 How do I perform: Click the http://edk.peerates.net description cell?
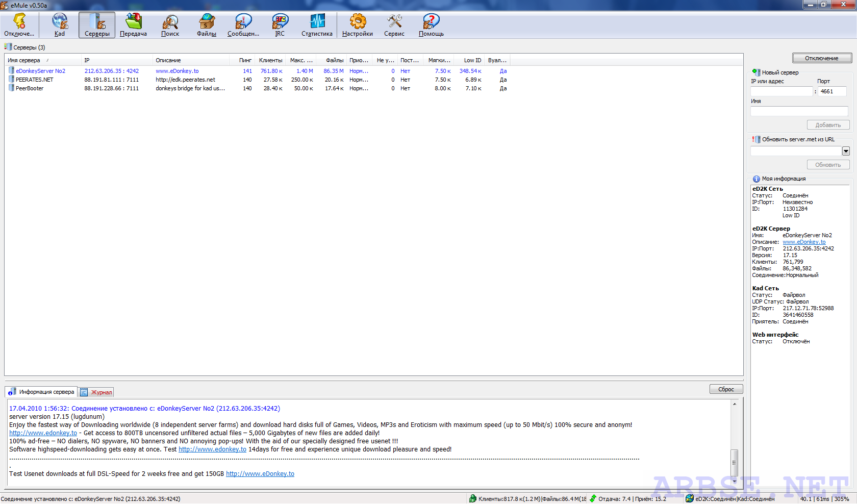(185, 80)
